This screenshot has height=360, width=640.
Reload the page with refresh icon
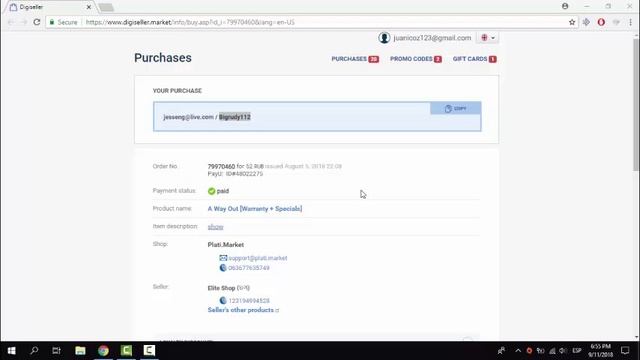37,22
